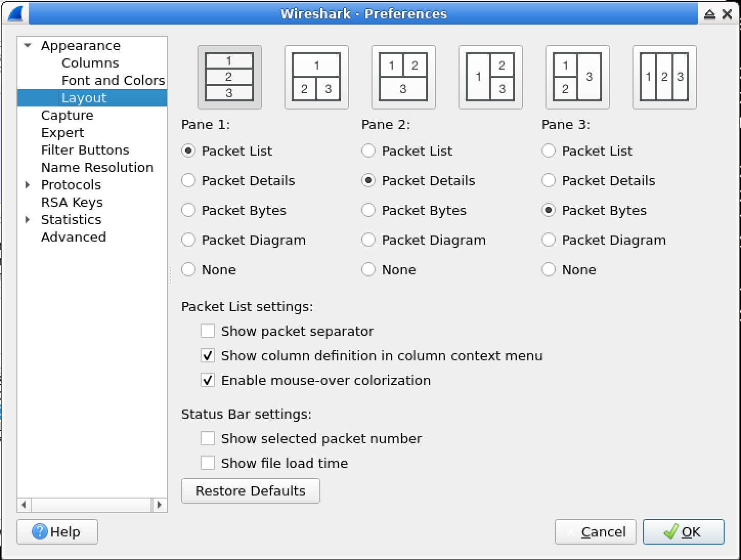741x560 pixels.
Task: Open the Appearance preferences section
Action: click(x=81, y=46)
